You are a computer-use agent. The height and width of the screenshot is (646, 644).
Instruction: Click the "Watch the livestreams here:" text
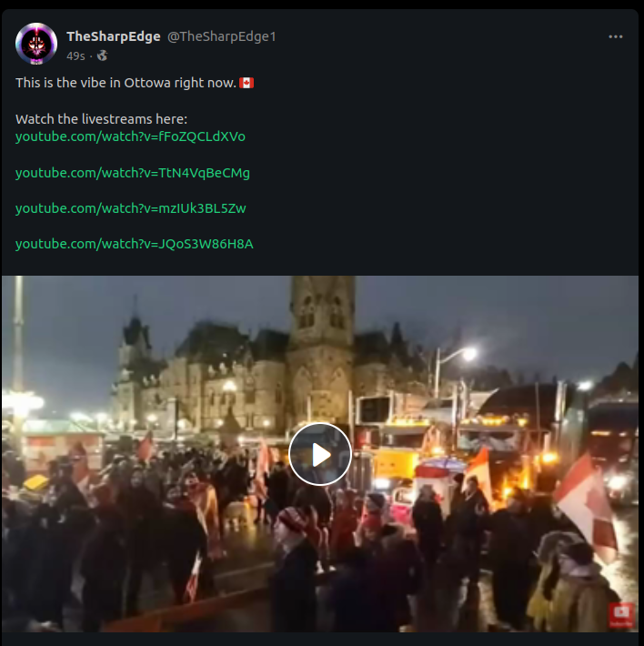point(101,119)
